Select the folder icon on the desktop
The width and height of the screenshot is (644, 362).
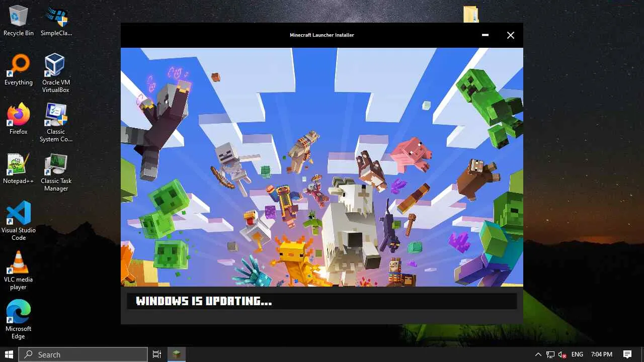471,14
